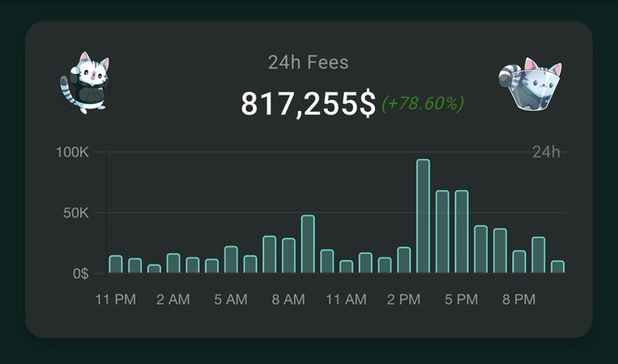Click the 0$ axis label

80,273
